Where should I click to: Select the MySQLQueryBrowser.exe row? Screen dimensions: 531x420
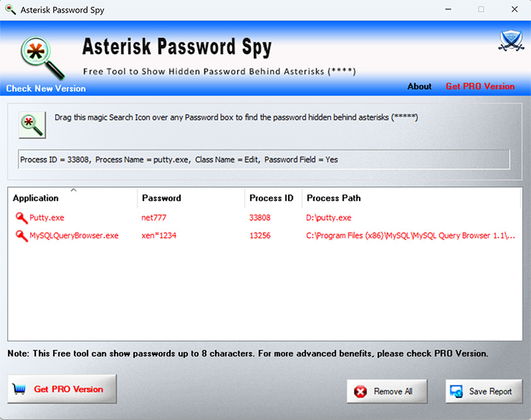tap(265, 236)
